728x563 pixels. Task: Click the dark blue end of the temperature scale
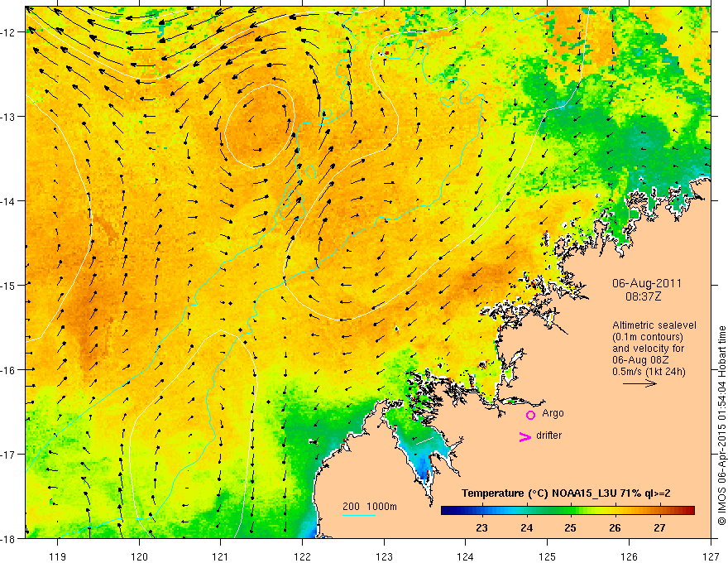click(447, 511)
